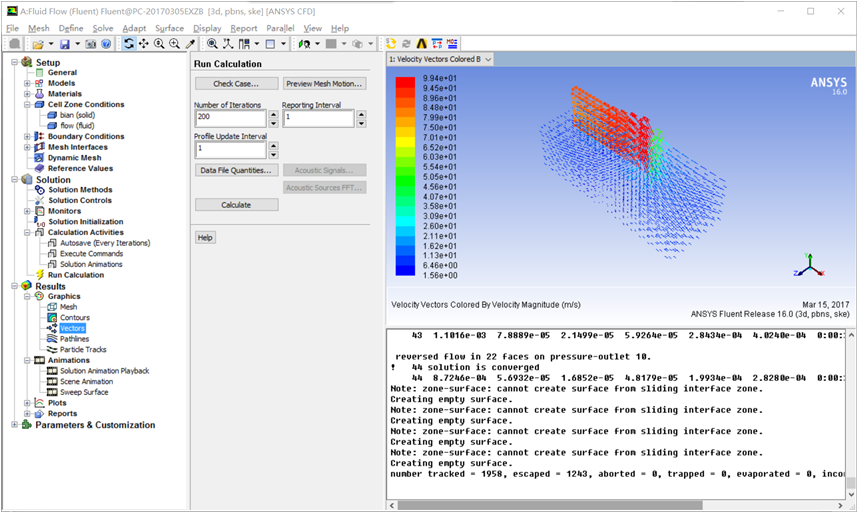
Task: Click the Plots chart icon
Action: (x=39, y=403)
